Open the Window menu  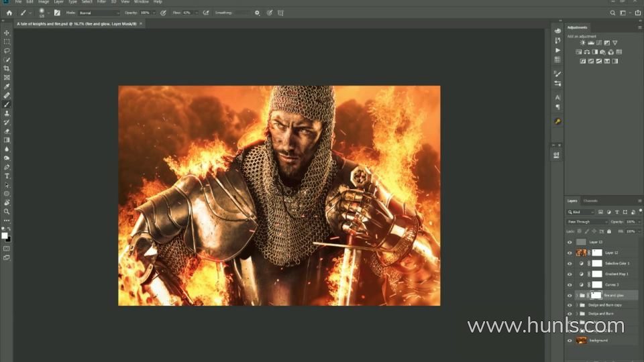click(x=142, y=2)
